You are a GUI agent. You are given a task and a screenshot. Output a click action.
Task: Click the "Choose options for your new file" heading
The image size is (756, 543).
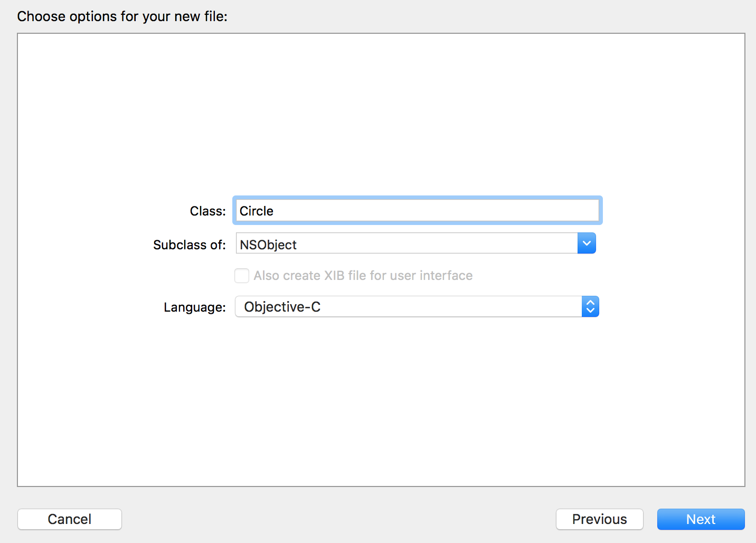pos(122,16)
